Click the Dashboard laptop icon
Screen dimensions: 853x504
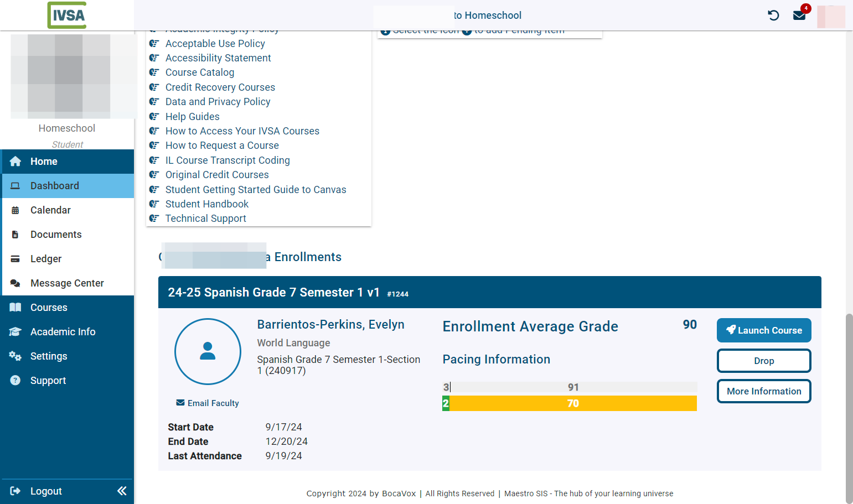click(15, 186)
